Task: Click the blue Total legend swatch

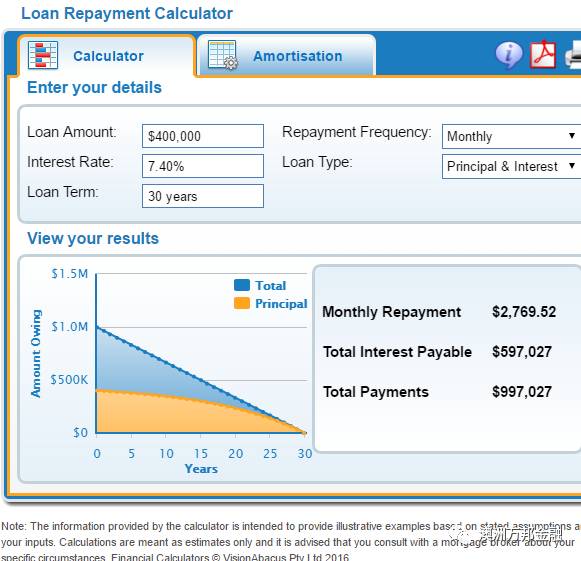Action: 242,285
